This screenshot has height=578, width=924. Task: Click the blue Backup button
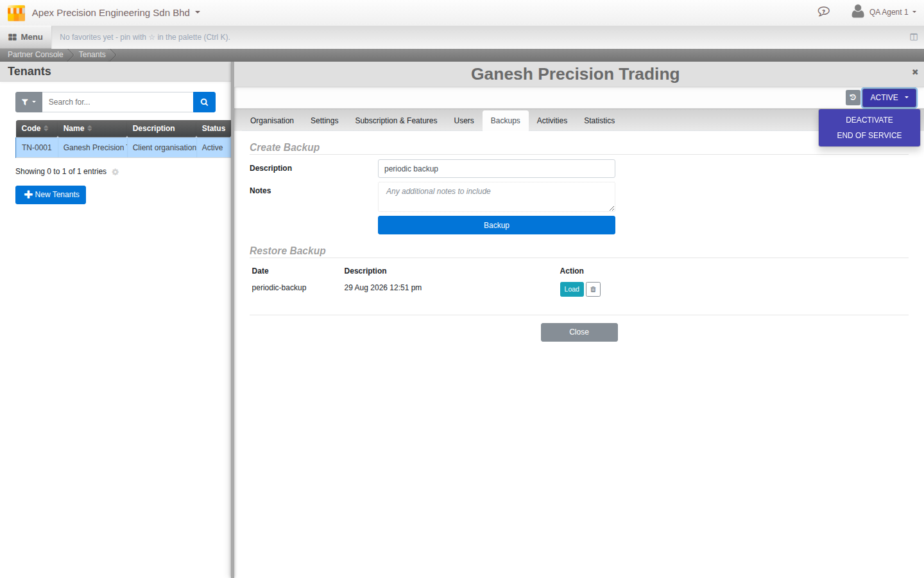click(497, 225)
